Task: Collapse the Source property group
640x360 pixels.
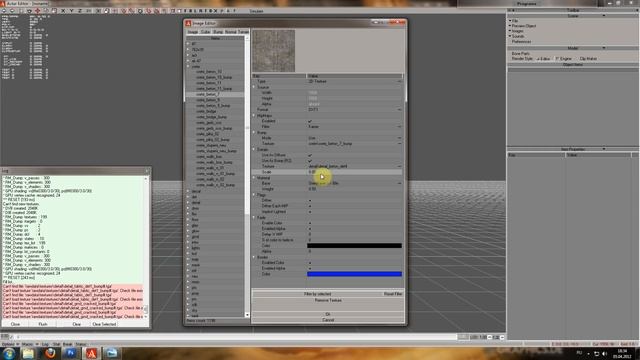Action: coord(254,87)
